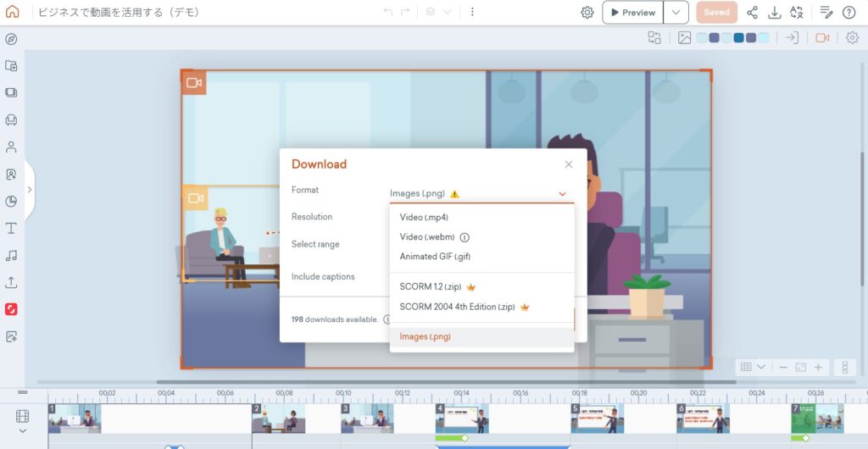Close the Download dialog
Screen dimensions: 868x449
[569, 164]
